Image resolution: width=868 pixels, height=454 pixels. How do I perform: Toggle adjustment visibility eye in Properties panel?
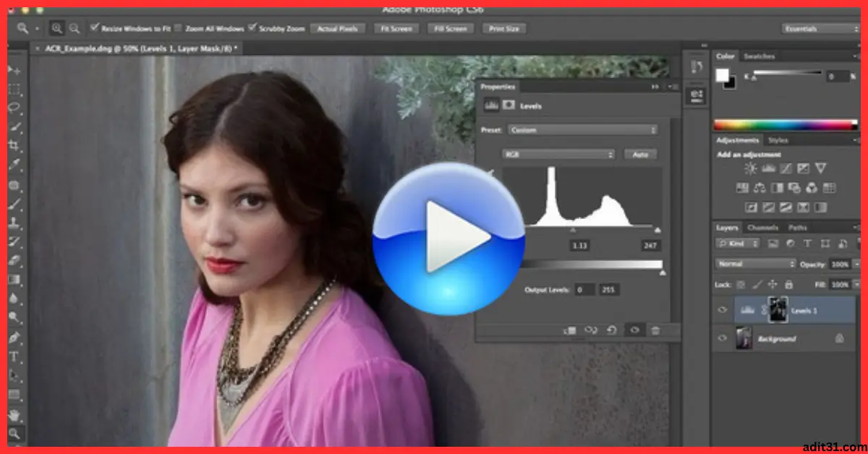click(x=634, y=330)
